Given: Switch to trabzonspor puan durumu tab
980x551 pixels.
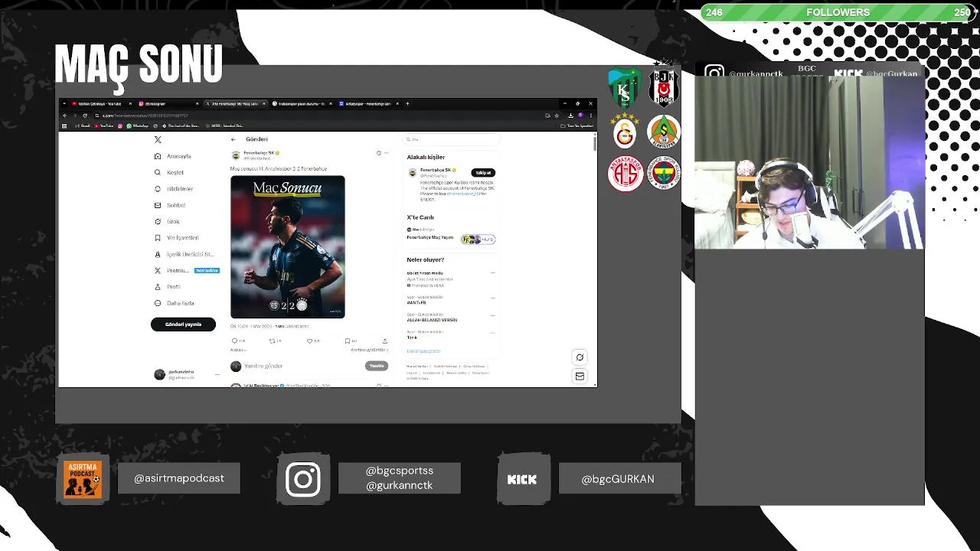Looking at the screenshot, I should point(302,103).
